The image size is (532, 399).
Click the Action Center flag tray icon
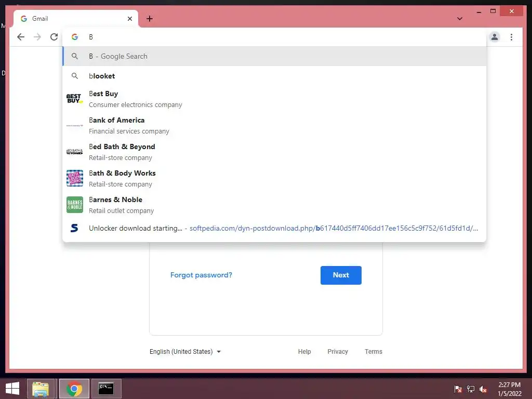pyautogui.click(x=458, y=389)
